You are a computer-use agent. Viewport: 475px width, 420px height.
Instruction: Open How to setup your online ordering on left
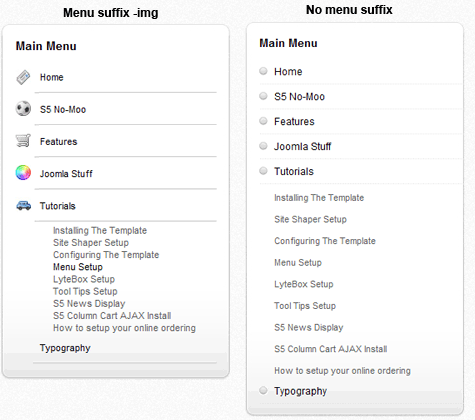click(124, 328)
